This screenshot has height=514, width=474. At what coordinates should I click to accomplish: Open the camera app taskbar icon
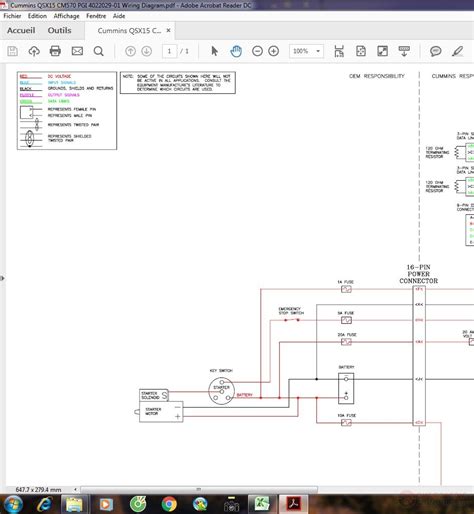click(231, 504)
